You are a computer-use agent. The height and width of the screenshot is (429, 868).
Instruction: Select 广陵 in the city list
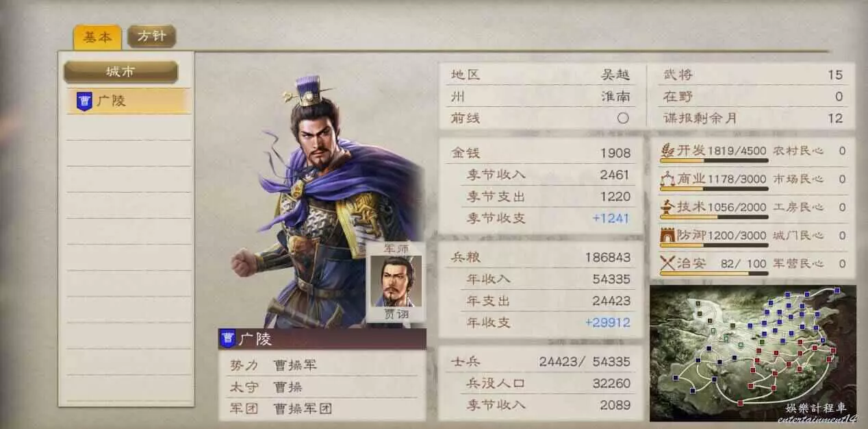coord(129,101)
